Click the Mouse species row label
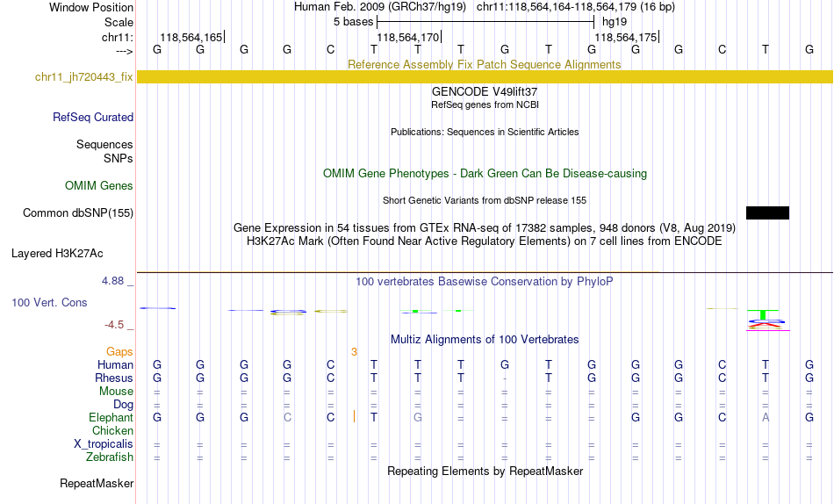834x504 pixels. click(116, 392)
